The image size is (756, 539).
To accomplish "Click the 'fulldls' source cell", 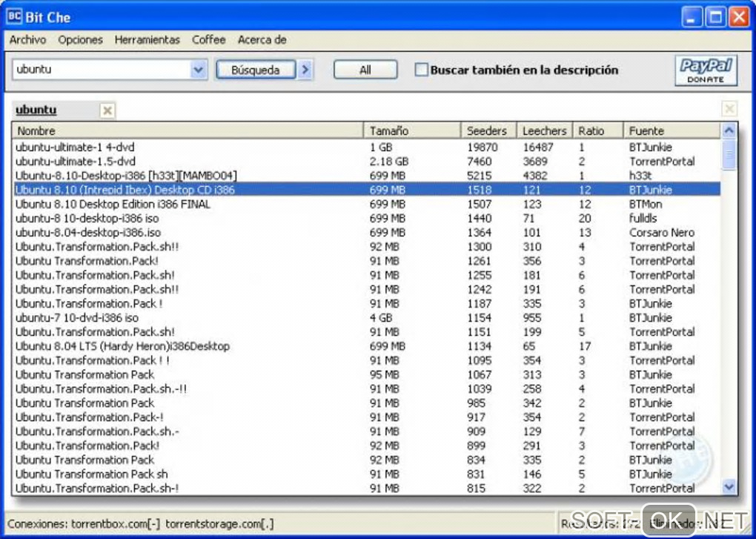I will point(643,219).
